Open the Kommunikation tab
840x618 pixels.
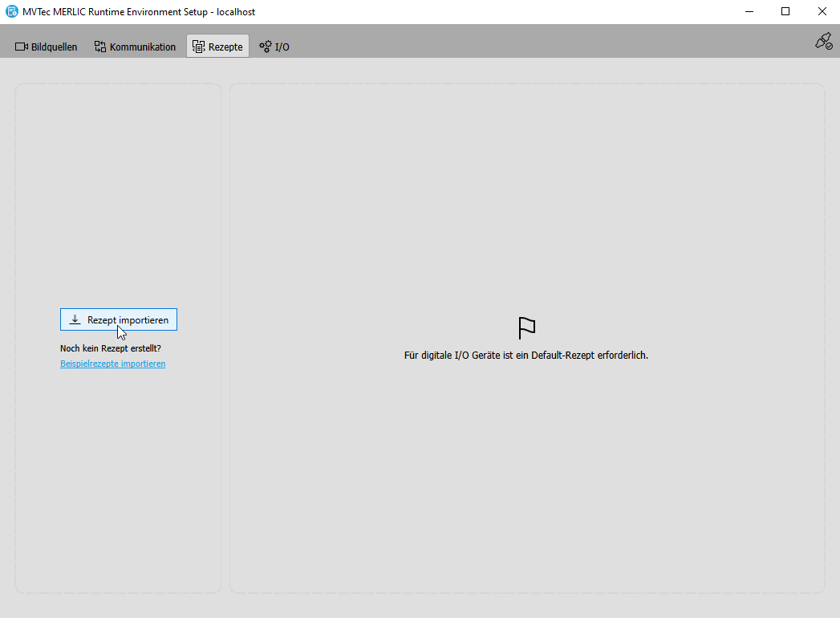pos(142,47)
